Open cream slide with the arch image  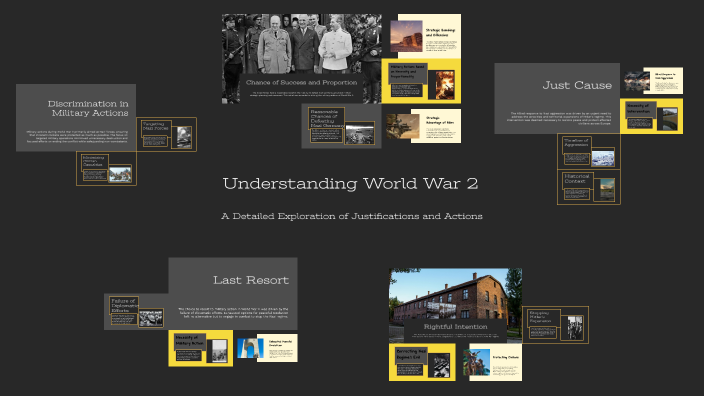[x=267, y=348]
